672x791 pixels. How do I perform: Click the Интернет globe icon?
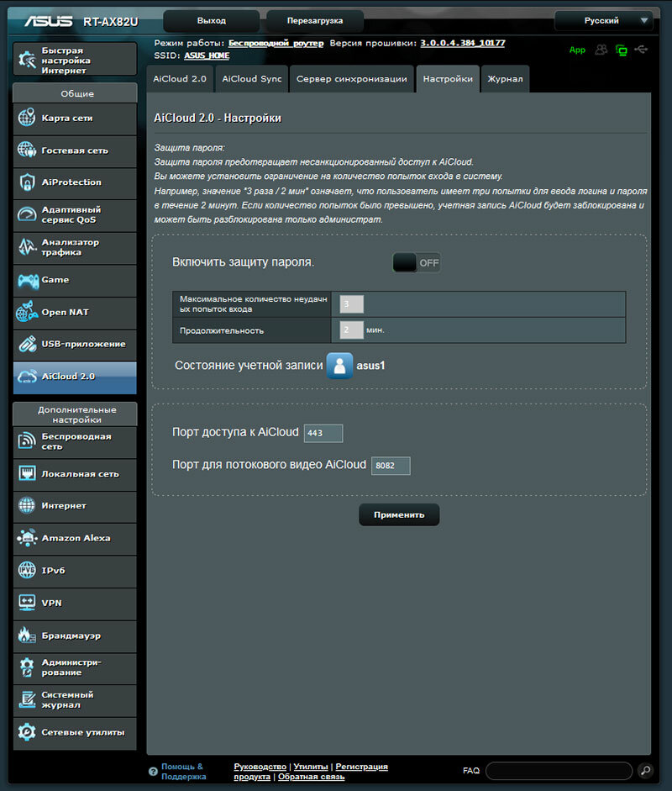(x=27, y=505)
